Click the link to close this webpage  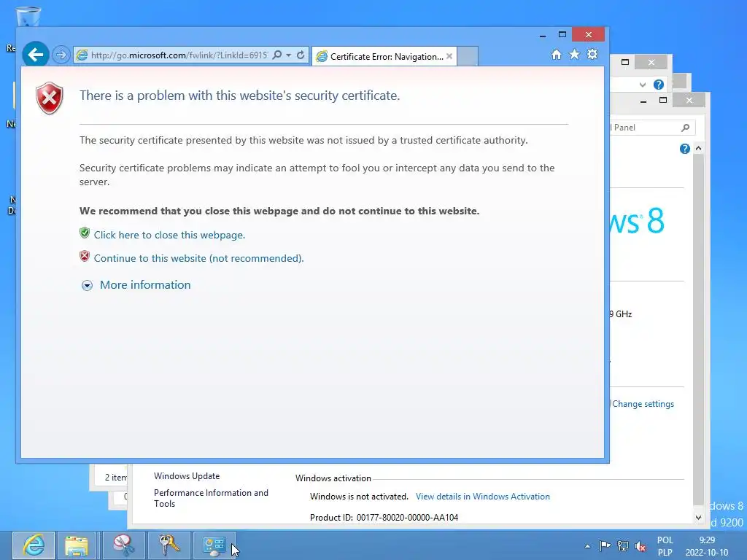169,236
